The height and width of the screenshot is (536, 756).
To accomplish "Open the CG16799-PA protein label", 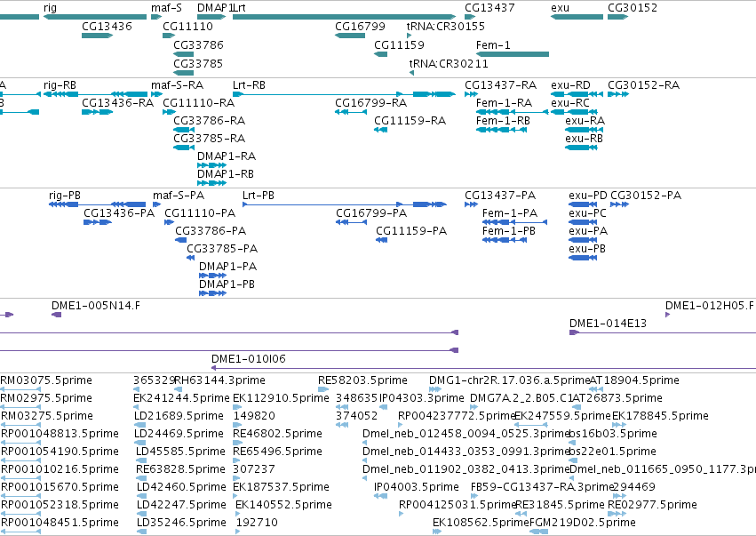I will tap(371, 213).
